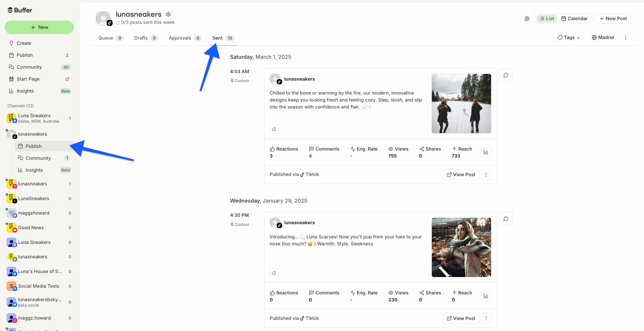Select the Social Media Tests channel

pyautogui.click(x=39, y=286)
